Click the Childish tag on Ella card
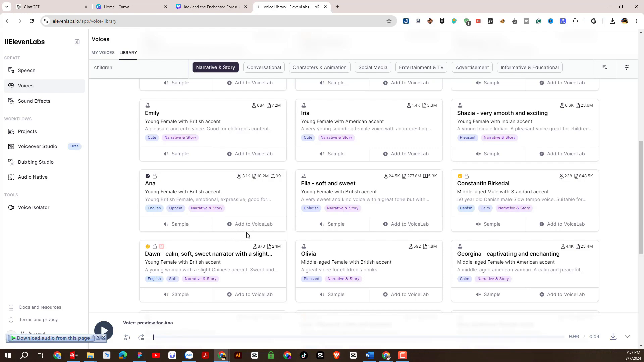The height and width of the screenshot is (362, 644). (x=311, y=208)
